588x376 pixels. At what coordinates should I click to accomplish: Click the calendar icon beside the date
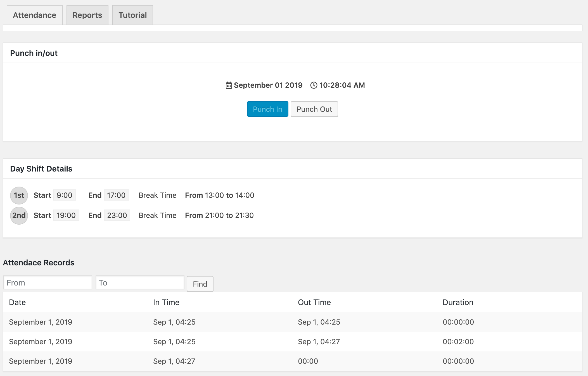(229, 85)
